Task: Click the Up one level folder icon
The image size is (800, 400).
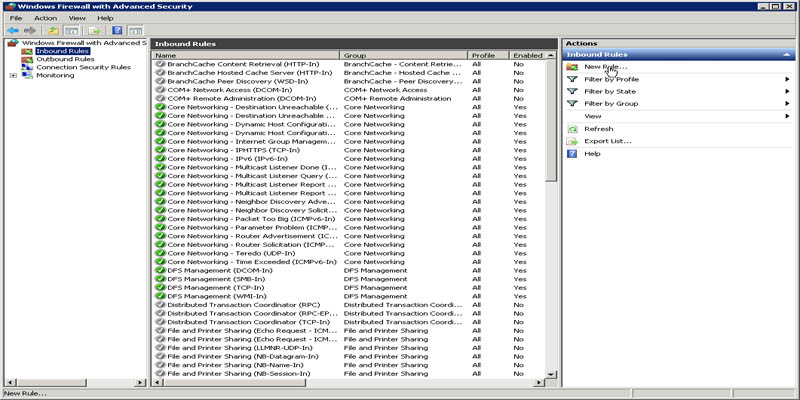Action: 53,31
